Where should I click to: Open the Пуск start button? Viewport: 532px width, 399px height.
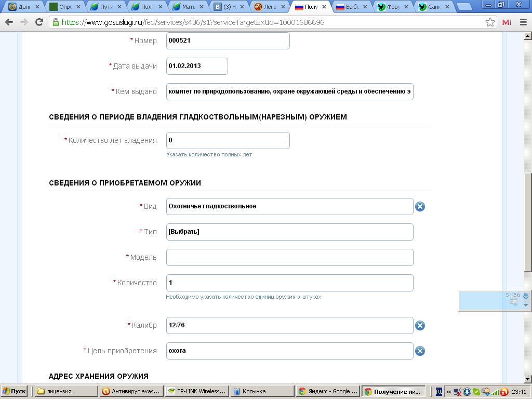pos(14,391)
